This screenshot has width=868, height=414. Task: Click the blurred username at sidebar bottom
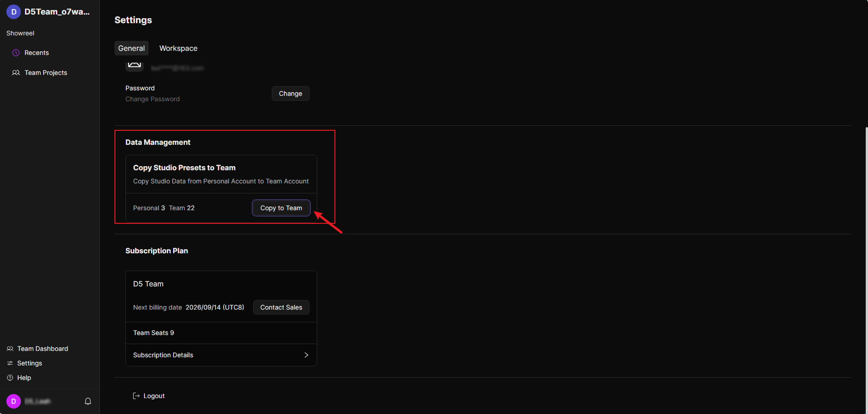pyautogui.click(x=37, y=401)
